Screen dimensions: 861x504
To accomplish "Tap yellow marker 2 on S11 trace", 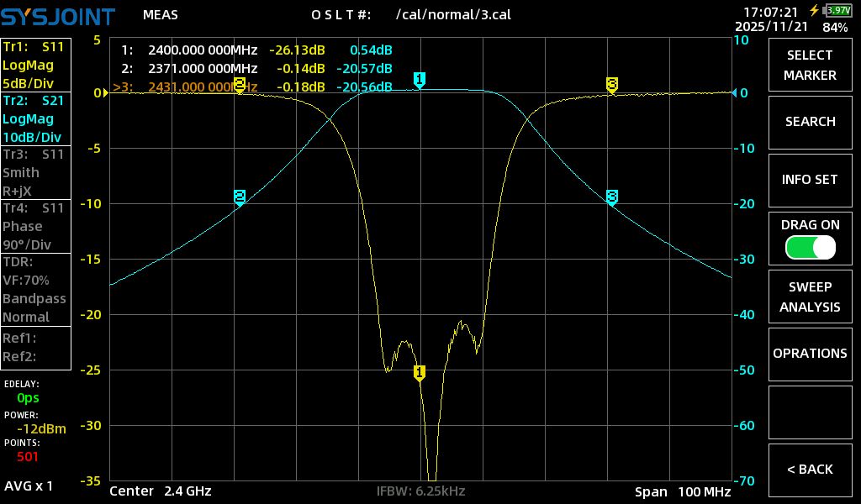I will pyautogui.click(x=240, y=85).
